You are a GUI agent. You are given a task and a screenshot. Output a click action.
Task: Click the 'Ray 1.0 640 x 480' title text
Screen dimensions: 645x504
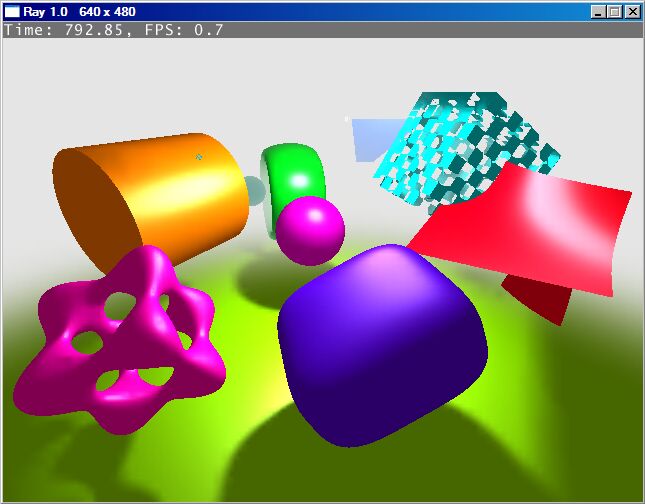[x=79, y=12]
